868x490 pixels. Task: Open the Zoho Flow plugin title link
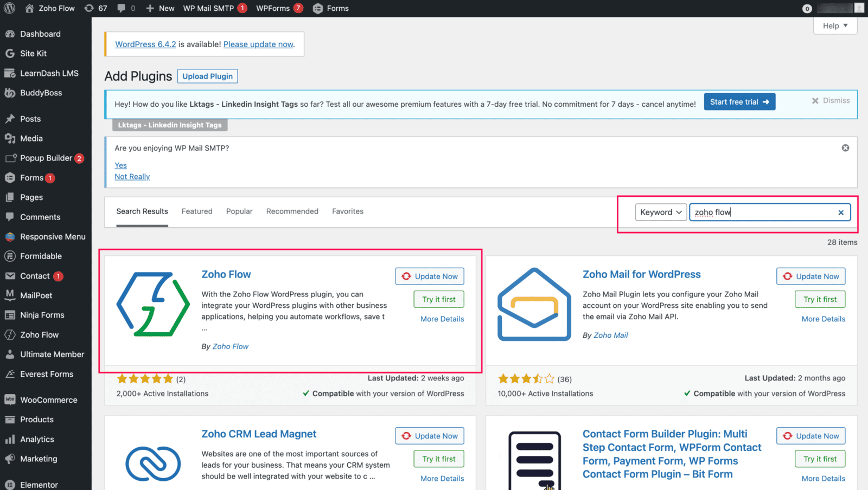point(226,274)
